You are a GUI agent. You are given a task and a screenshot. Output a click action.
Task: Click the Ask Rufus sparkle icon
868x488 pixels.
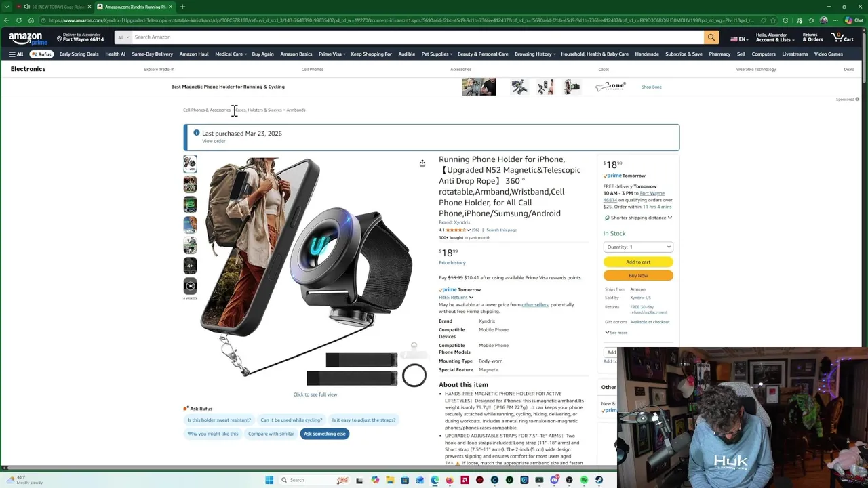[x=186, y=409]
